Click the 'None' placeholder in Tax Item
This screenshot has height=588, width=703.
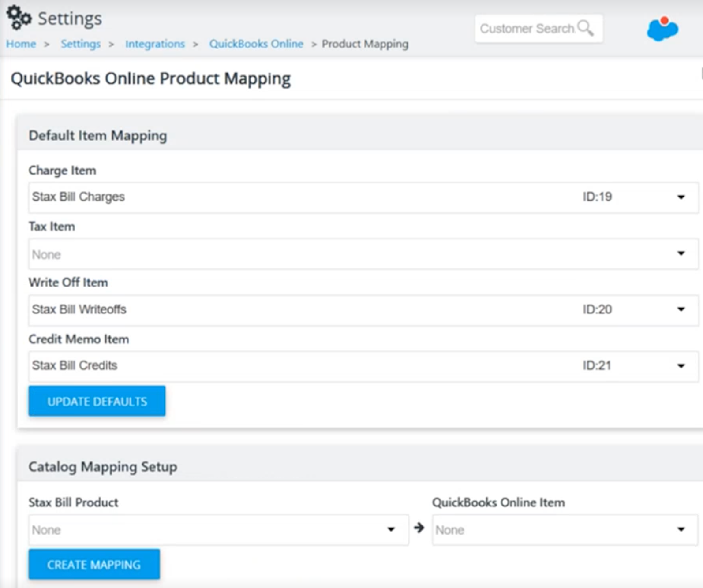46,254
